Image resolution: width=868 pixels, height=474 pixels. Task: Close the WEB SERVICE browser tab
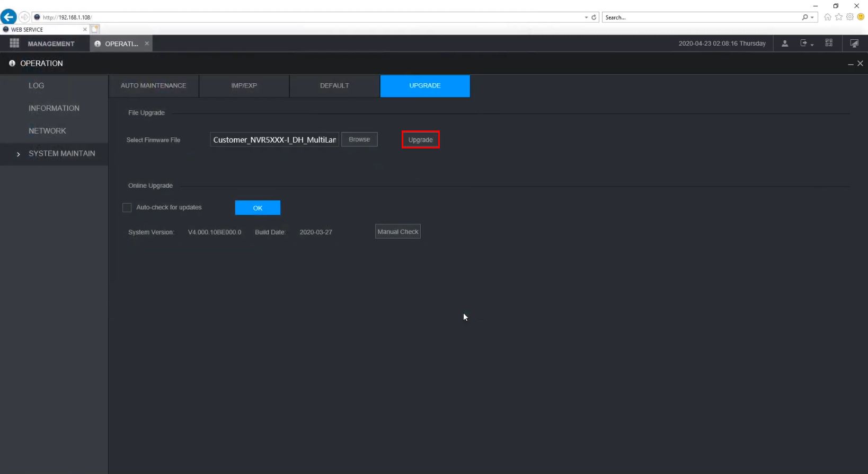click(x=85, y=30)
